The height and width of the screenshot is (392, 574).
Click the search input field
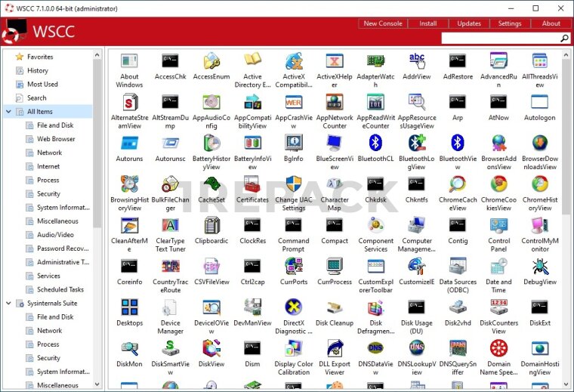point(500,38)
